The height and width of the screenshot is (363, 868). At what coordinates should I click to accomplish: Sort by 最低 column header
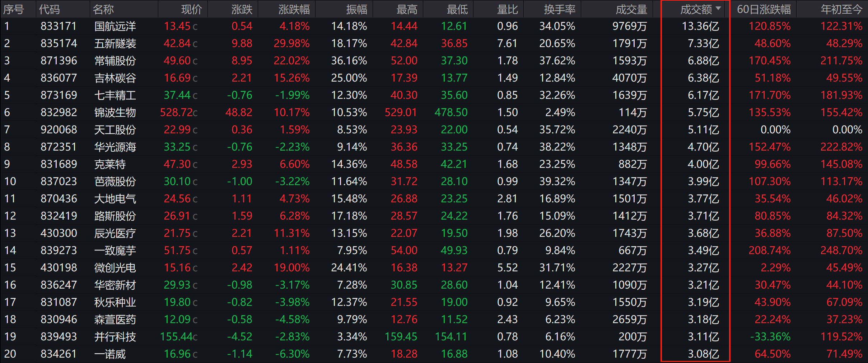point(457,9)
